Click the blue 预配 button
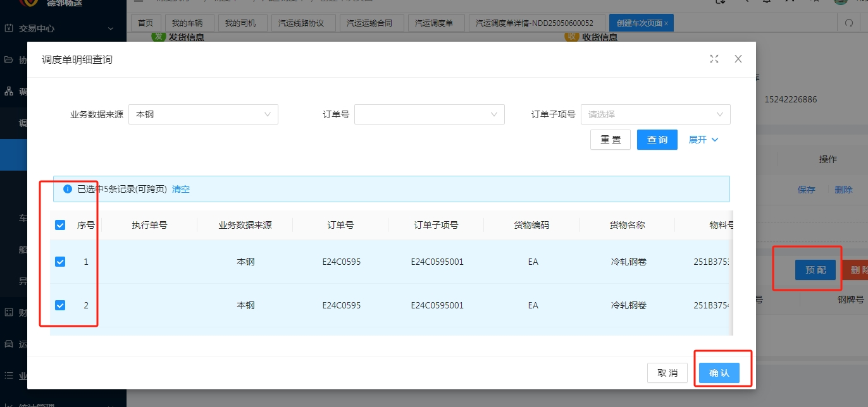The image size is (868, 407). [815, 270]
